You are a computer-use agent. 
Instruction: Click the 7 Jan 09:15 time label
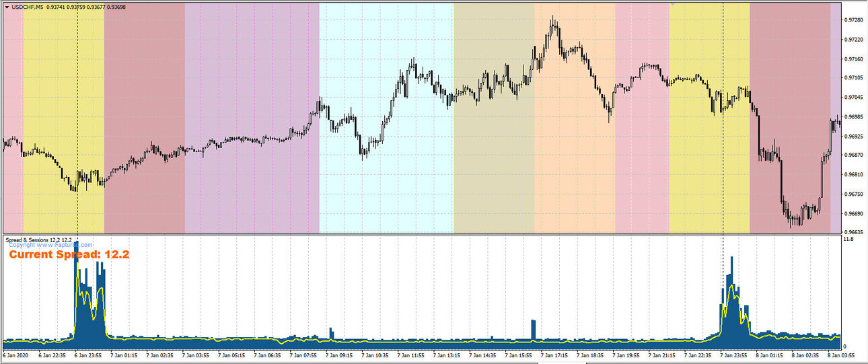click(x=338, y=355)
